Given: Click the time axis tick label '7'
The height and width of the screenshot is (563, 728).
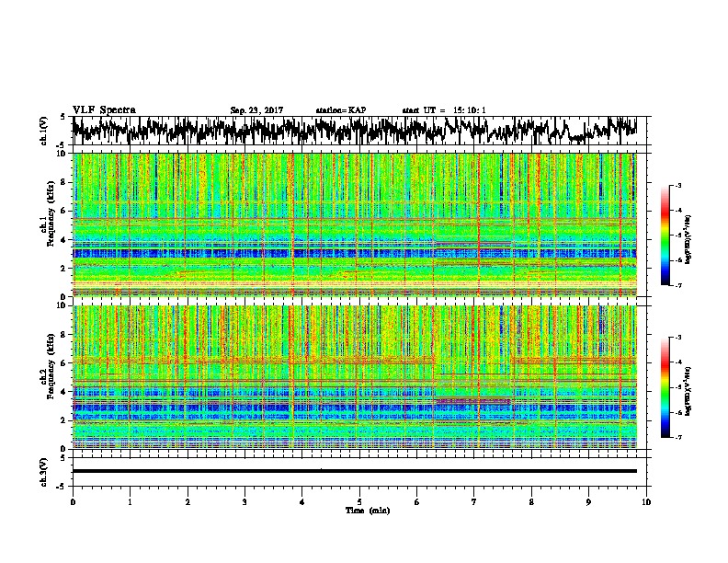Looking at the screenshot, I should [x=474, y=502].
